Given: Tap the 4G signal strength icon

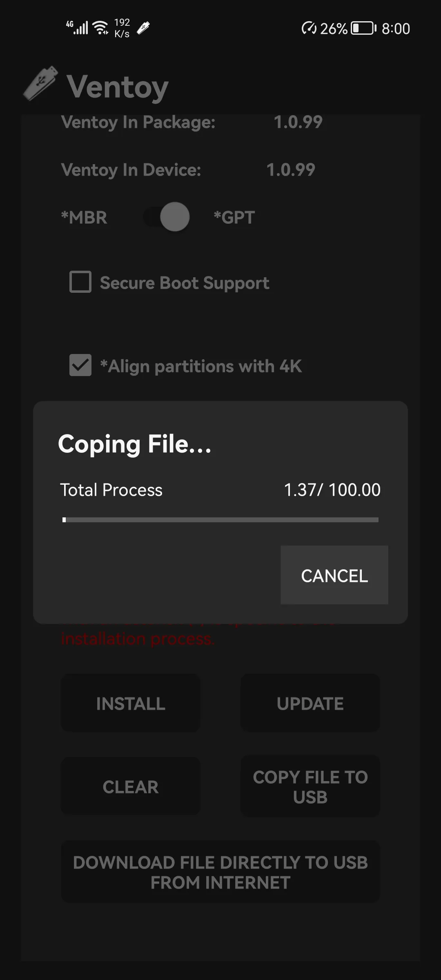Looking at the screenshot, I should 78,27.
